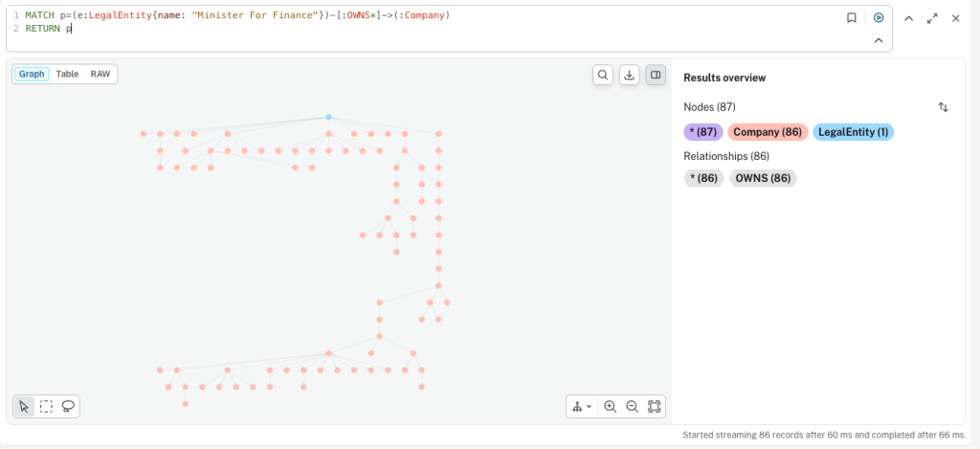Viewport: 980px width, 449px height.
Task: Download graph results via export icon
Action: coord(629,75)
